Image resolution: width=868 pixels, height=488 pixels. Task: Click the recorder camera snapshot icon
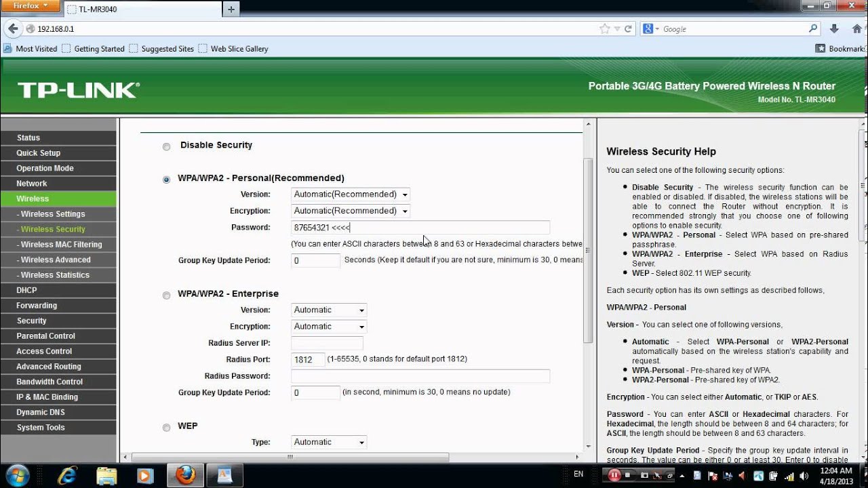[645, 476]
